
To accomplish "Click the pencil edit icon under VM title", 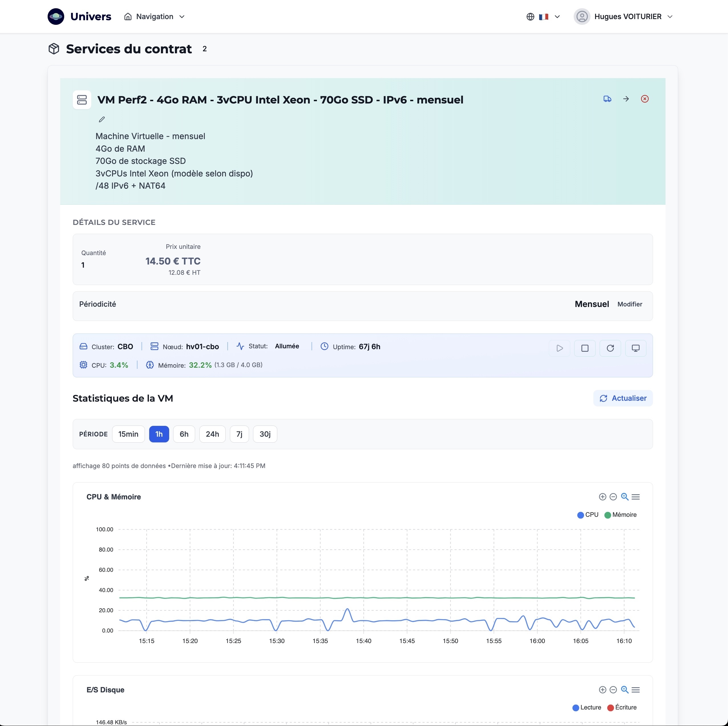I will (102, 119).
